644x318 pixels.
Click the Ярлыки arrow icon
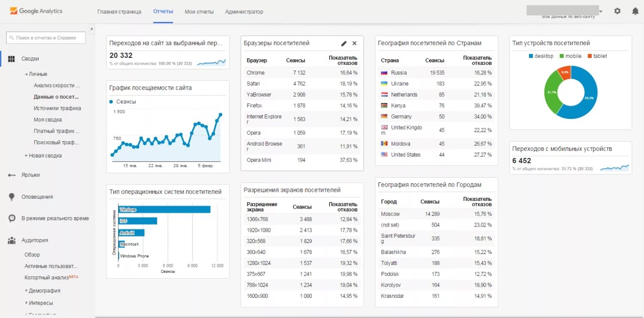12,175
